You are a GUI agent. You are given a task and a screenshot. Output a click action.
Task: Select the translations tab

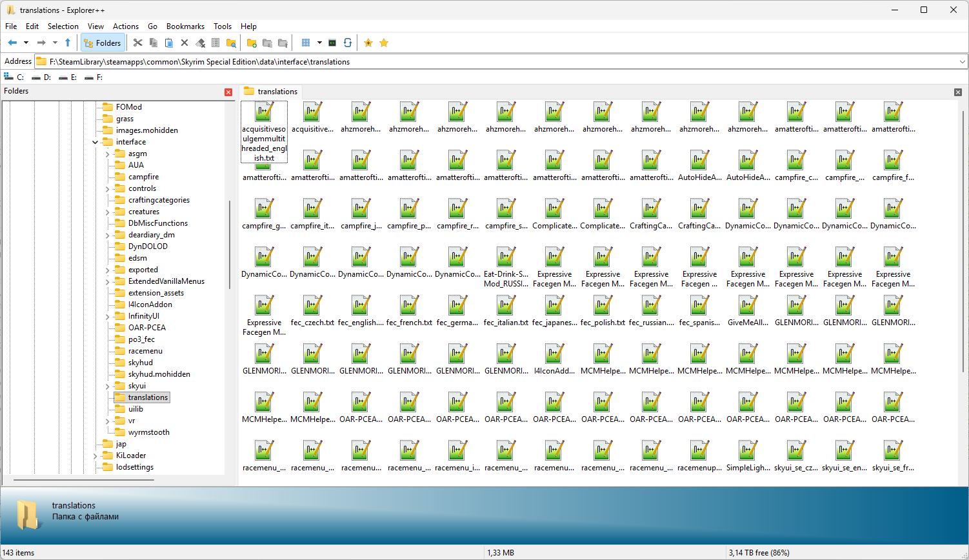(270, 92)
